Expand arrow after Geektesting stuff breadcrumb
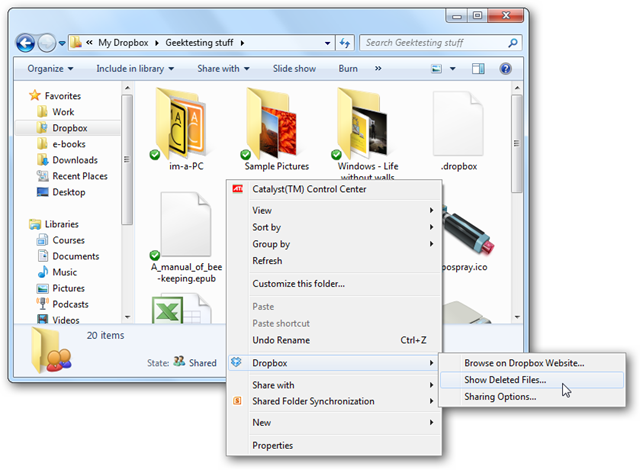Viewport: 640px width, 470px height. tap(242, 43)
